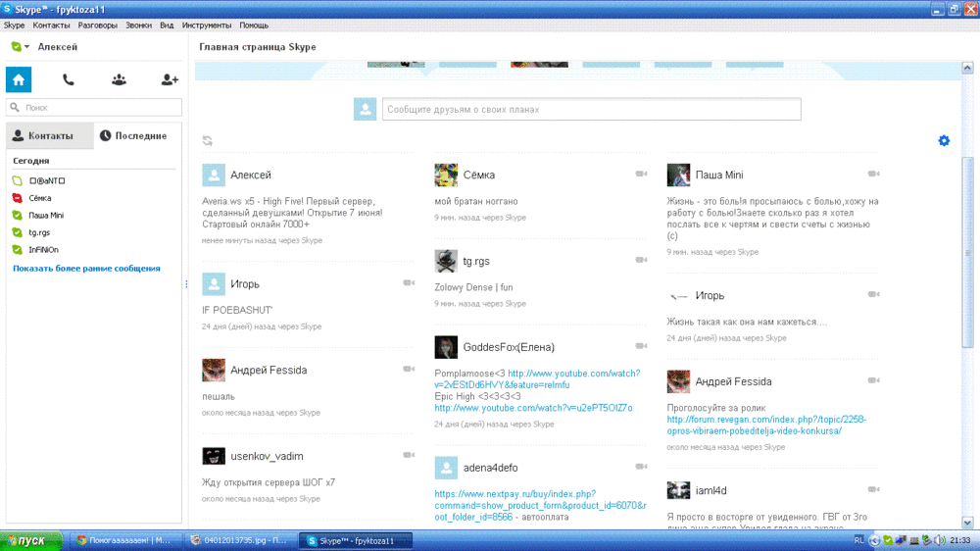The height and width of the screenshot is (551, 980).
Task: Open the Skype Home tab icon
Action: tap(19, 80)
